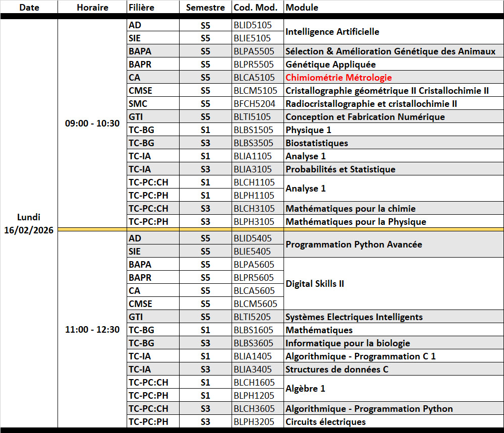This screenshot has height=433, width=504.
Task: Select the Intelligence Artificielle module cell
Action: pyautogui.click(x=332, y=32)
